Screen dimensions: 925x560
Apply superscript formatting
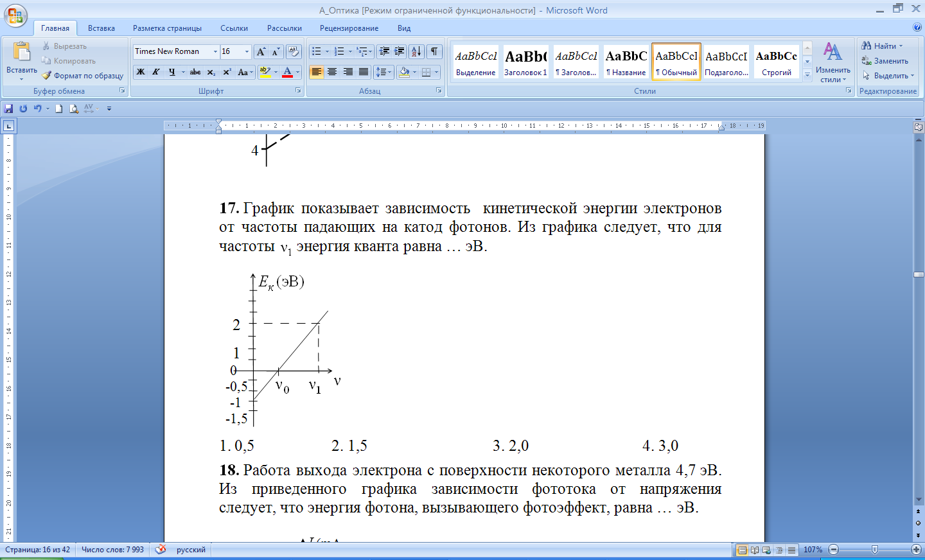click(227, 72)
